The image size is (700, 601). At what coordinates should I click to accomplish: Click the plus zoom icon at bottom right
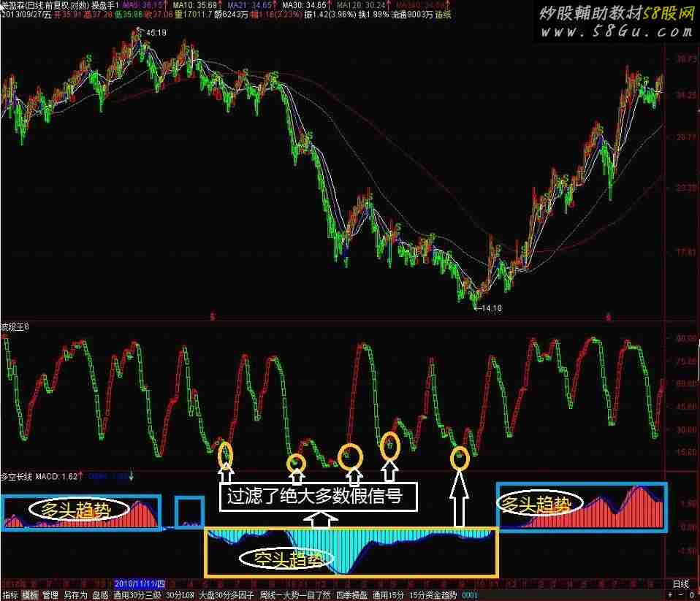pyautogui.click(x=669, y=595)
